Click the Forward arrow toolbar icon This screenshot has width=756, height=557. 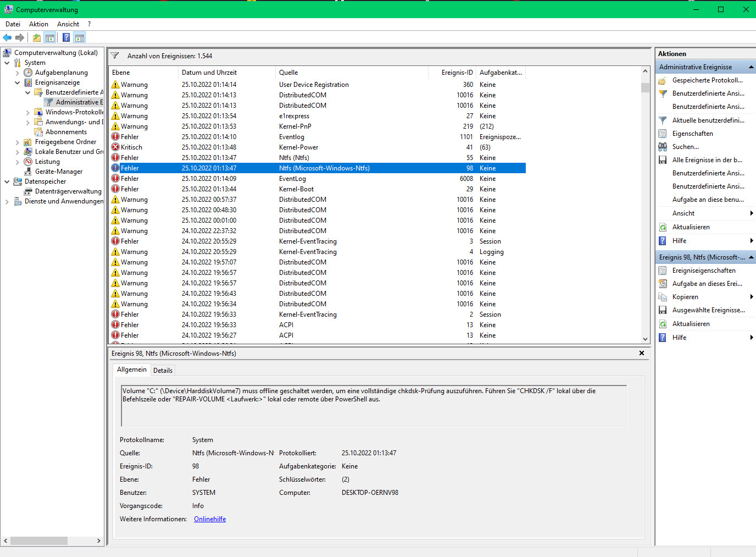(x=20, y=37)
